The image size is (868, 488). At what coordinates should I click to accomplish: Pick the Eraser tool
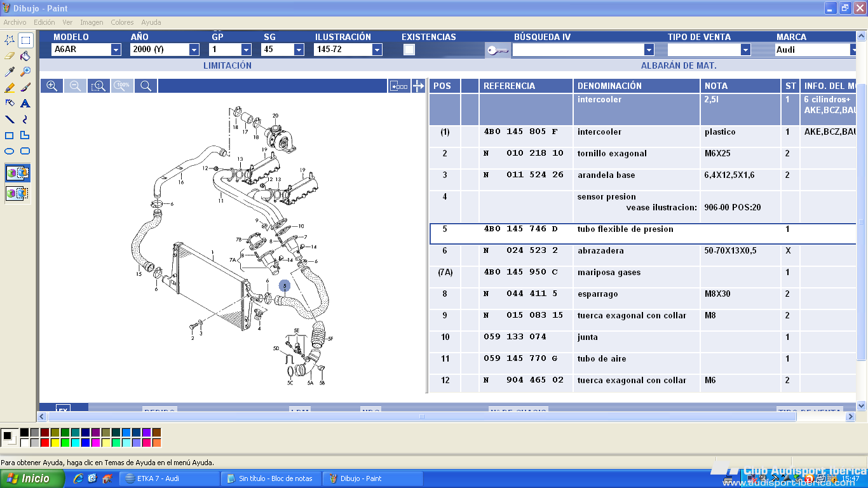(10, 56)
